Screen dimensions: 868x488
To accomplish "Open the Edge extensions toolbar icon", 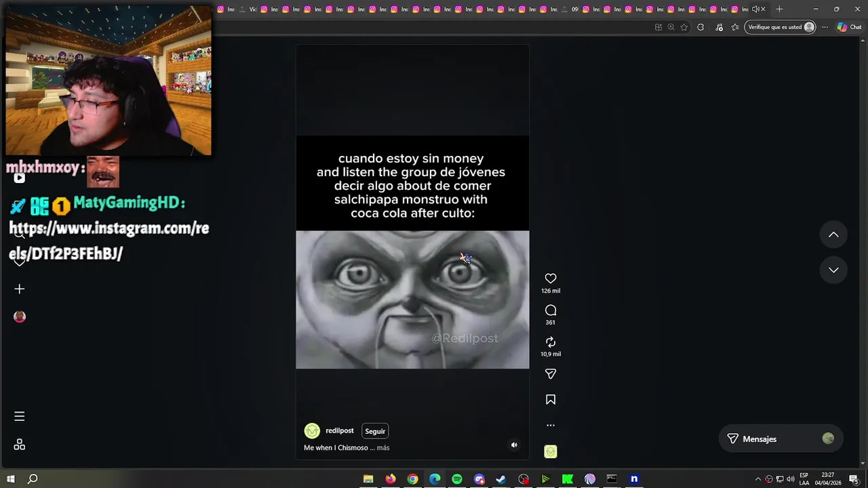I will (x=701, y=27).
